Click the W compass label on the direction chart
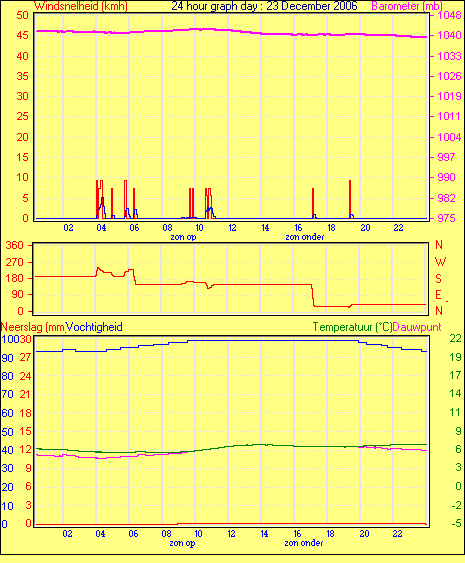The width and height of the screenshot is (465, 563). click(x=440, y=261)
